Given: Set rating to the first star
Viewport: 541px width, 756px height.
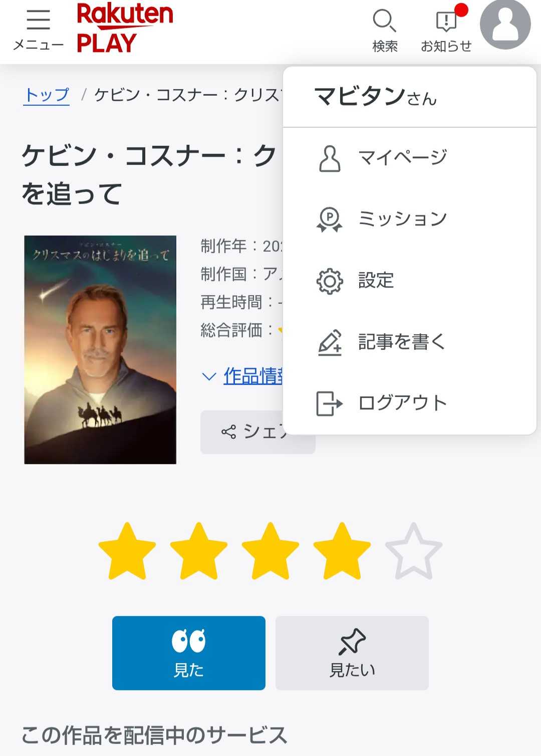Looking at the screenshot, I should 127,552.
